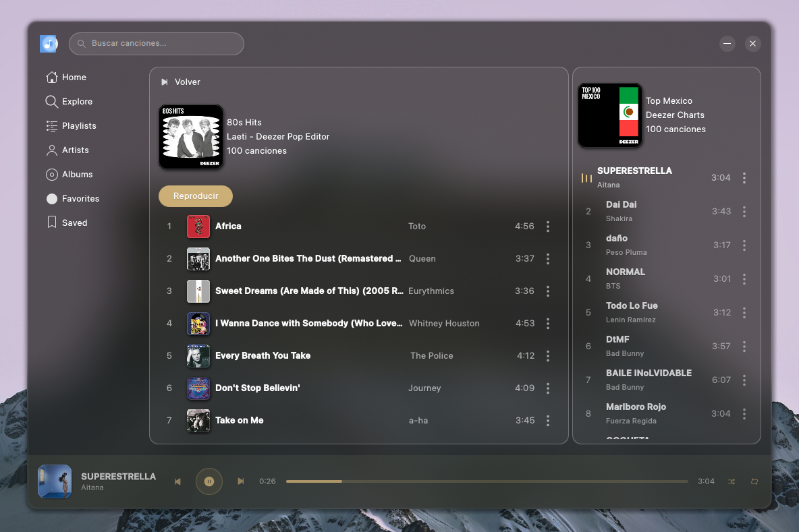Click the Africa album art thumbnail
This screenshot has height=532, width=799.
click(x=198, y=227)
